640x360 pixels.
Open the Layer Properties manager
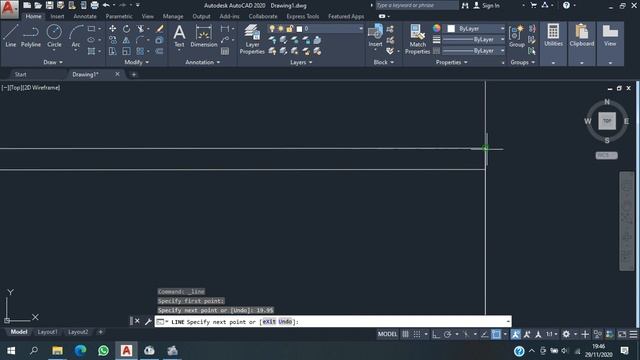coord(252,39)
